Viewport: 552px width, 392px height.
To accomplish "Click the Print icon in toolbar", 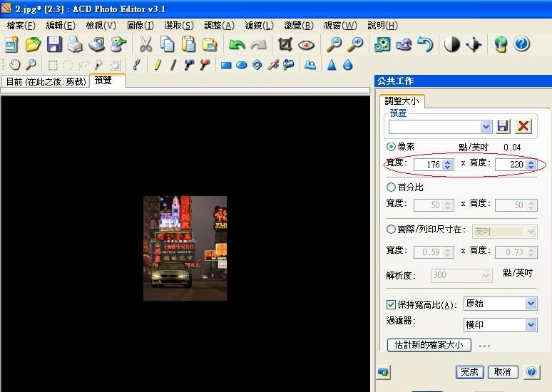I will pos(76,45).
